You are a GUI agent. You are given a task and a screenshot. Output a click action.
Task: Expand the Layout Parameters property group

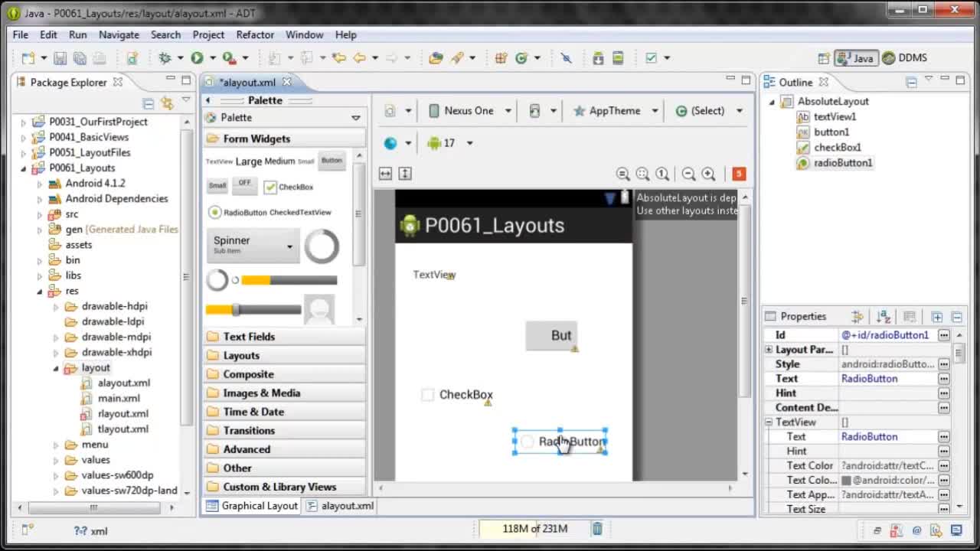tap(769, 350)
